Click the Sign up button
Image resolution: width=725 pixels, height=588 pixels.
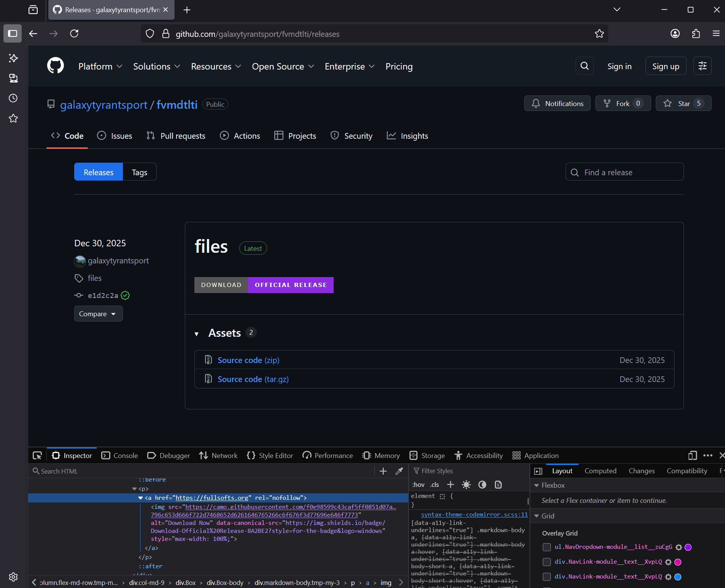[x=665, y=66]
